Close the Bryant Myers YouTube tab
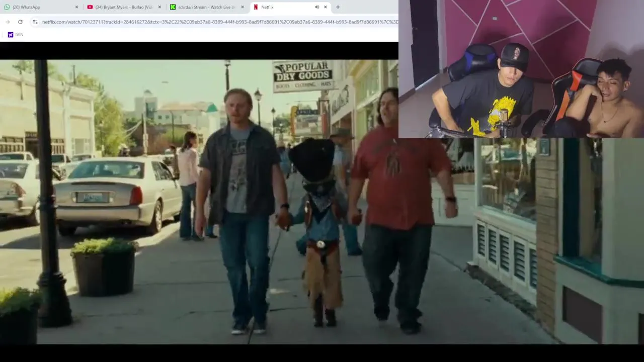644x362 pixels. coord(159,7)
